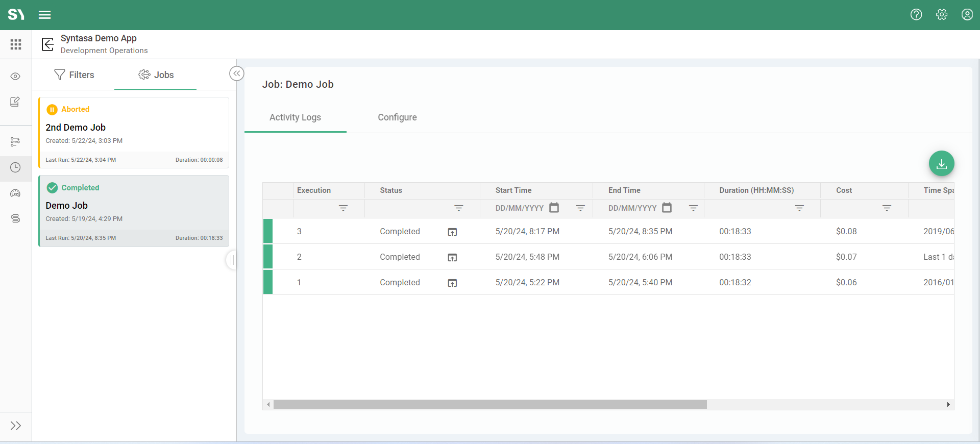
Task: Open the log details icon for execution 3
Action: 452,232
